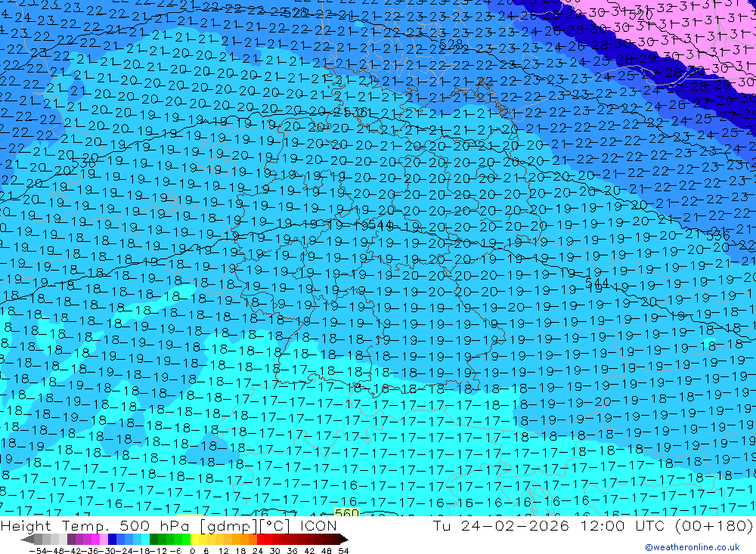Image resolution: width=756 pixels, height=554 pixels.
Task: Select the 'Tu 24-02-2026 12:00 UTC' timestamp
Action: click(x=550, y=525)
